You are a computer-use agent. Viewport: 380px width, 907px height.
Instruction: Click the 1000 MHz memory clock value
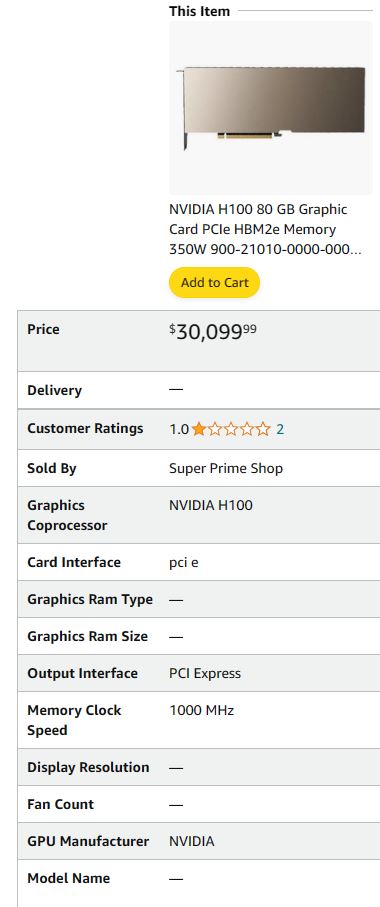click(201, 710)
